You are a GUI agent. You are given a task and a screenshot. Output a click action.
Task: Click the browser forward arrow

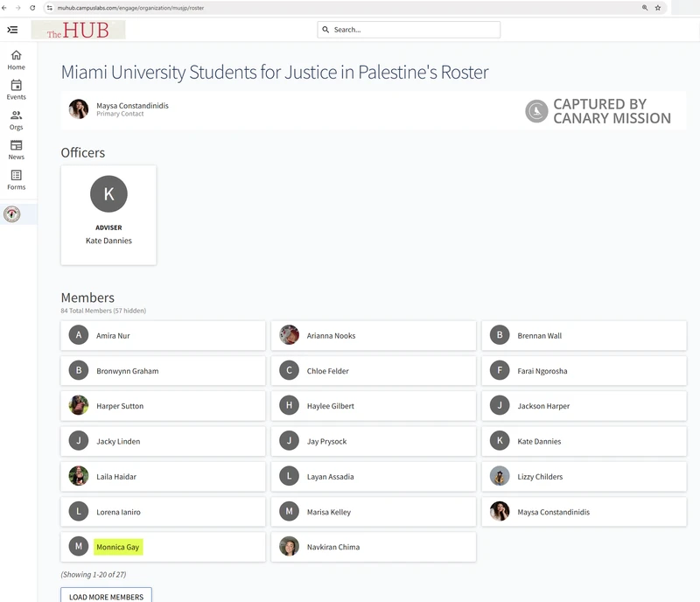[18, 8]
